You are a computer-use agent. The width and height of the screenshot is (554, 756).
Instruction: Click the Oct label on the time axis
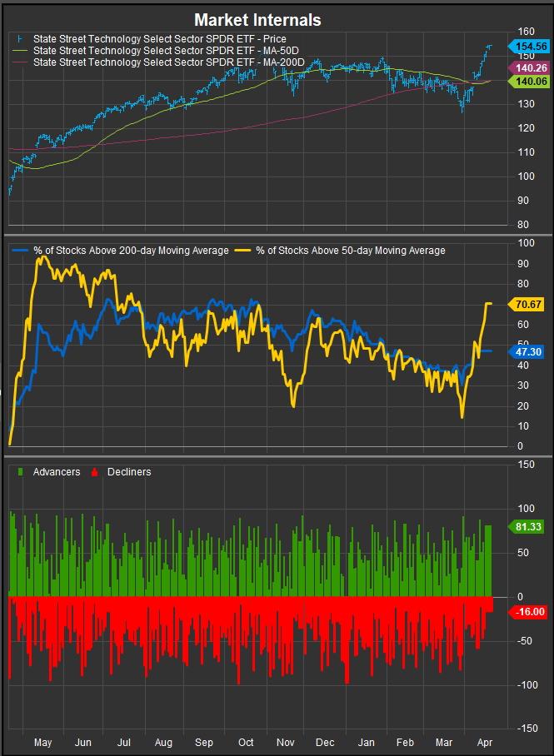[x=246, y=742]
